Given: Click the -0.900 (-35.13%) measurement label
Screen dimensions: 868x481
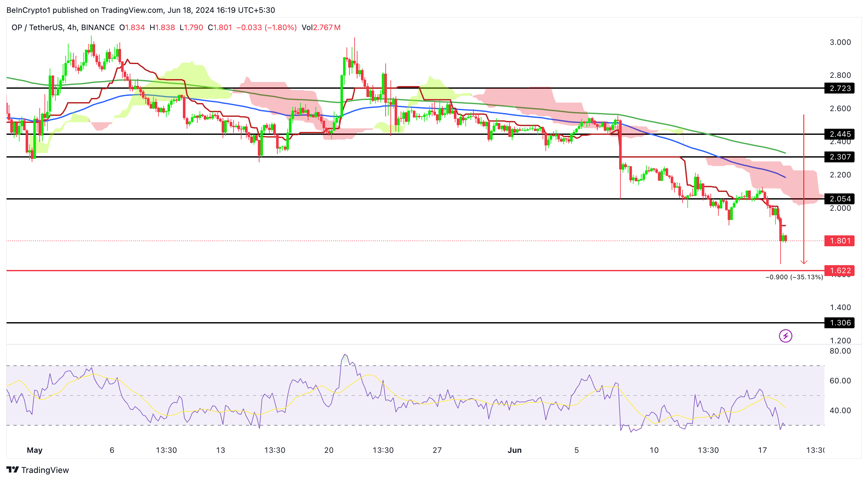Looking at the screenshot, I should [x=794, y=277].
